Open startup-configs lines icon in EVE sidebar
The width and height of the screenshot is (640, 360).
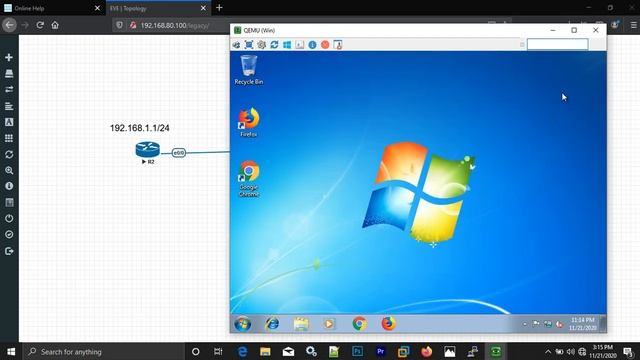pos(9,106)
